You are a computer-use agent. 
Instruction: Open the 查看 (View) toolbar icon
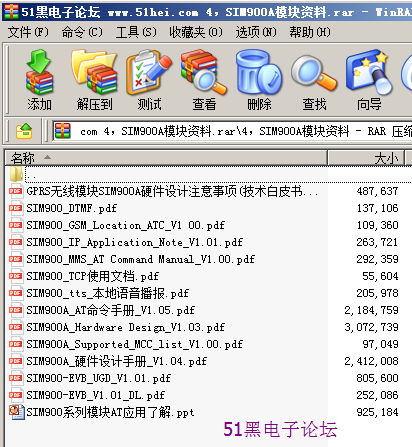tap(204, 81)
